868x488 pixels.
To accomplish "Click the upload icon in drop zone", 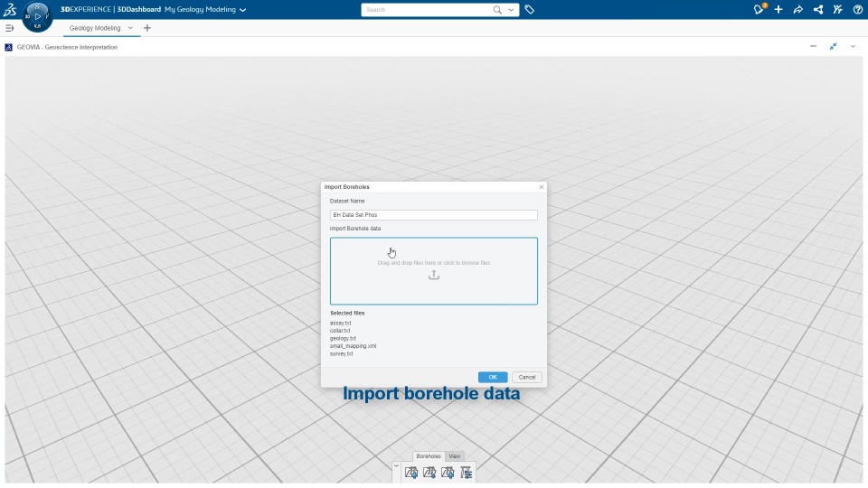I will [433, 275].
